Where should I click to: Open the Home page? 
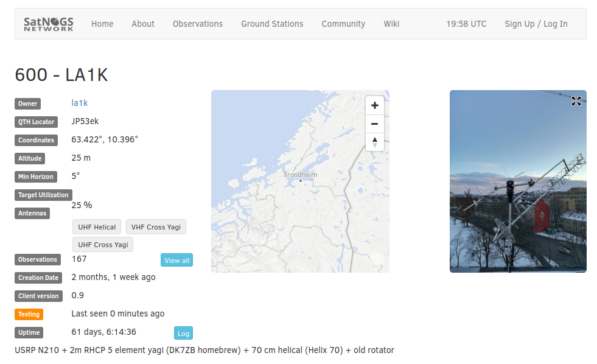(x=102, y=24)
